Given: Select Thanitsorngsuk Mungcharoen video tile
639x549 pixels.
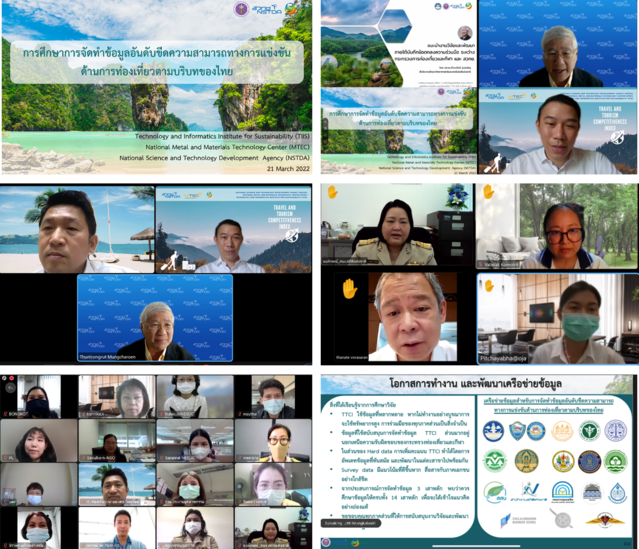Looking at the screenshot, I should pyautogui.click(x=155, y=318).
